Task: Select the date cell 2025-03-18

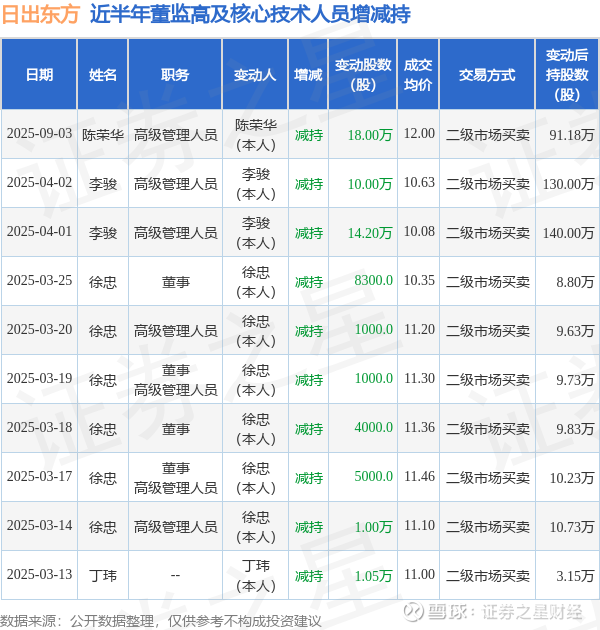Action: pyautogui.click(x=39, y=428)
